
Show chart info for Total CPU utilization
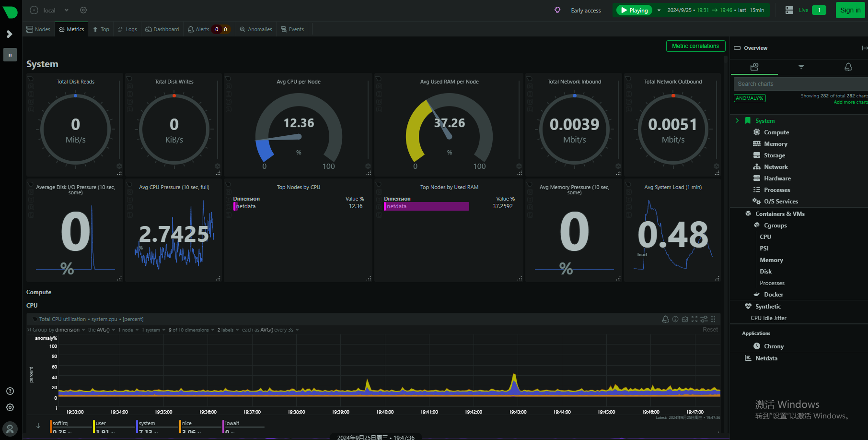coord(675,319)
